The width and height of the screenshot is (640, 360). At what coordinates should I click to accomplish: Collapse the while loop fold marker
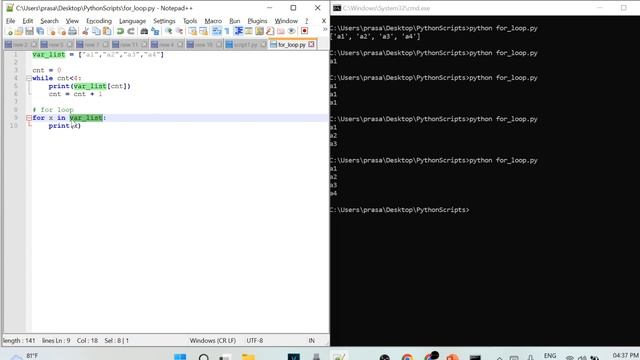29,78
